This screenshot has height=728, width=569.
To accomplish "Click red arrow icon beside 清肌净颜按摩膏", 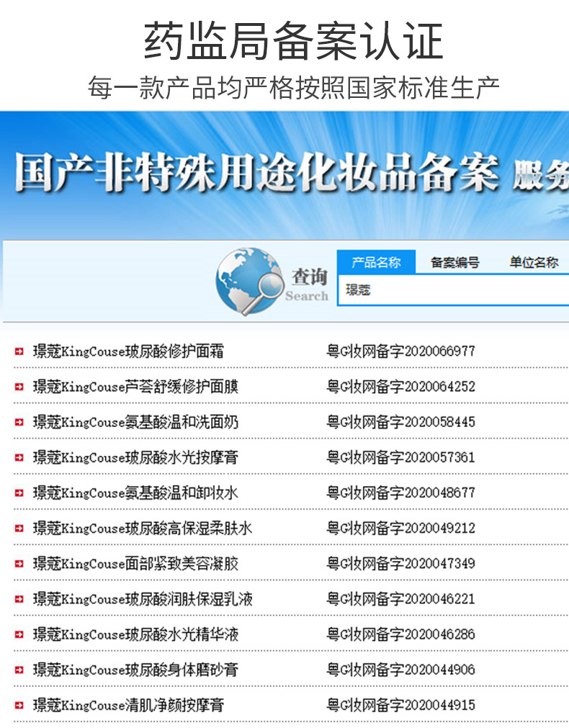I will point(19,706).
